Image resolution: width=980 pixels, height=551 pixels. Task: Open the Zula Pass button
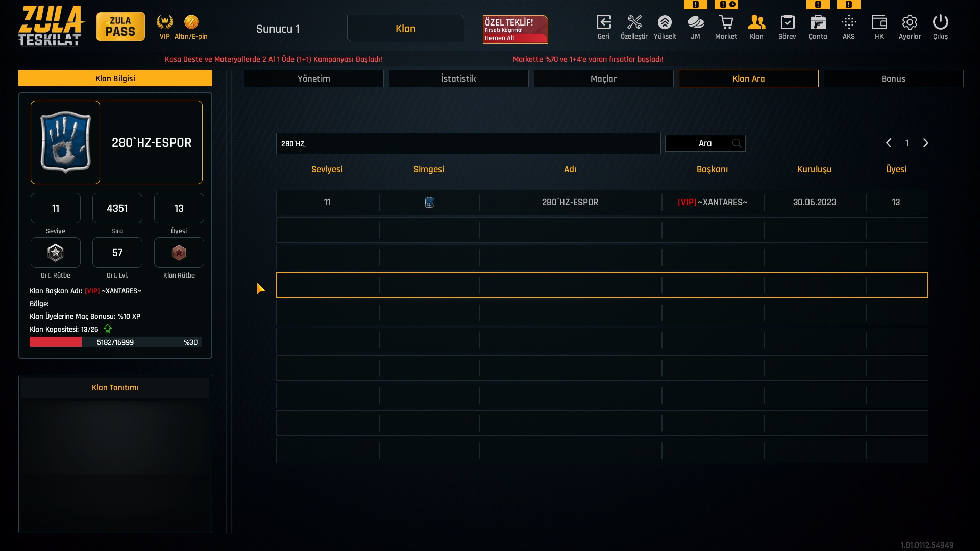tap(120, 27)
